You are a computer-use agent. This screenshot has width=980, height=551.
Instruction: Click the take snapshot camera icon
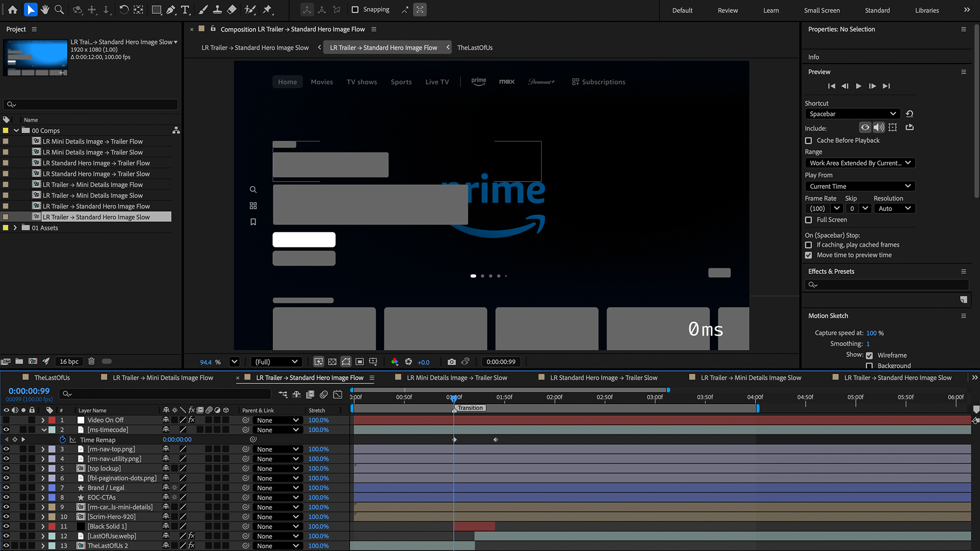click(x=451, y=362)
